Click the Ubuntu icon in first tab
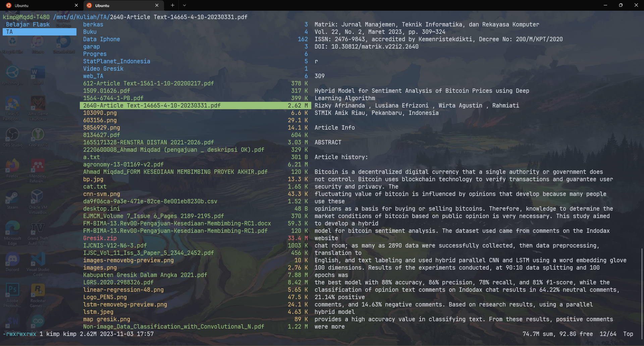 click(9, 5)
